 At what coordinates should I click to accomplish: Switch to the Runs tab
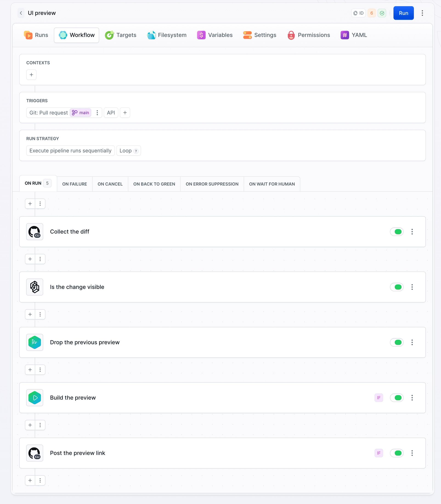click(36, 35)
